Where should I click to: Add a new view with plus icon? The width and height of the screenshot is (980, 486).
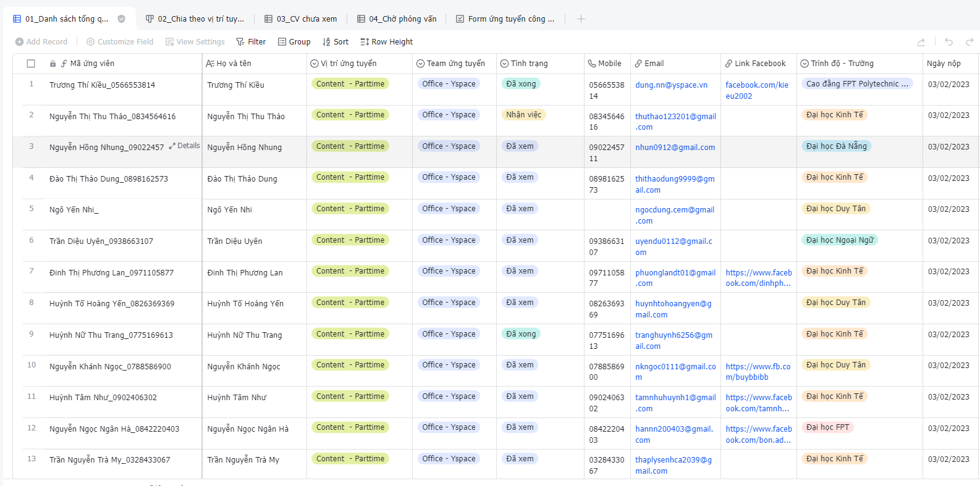click(x=581, y=19)
